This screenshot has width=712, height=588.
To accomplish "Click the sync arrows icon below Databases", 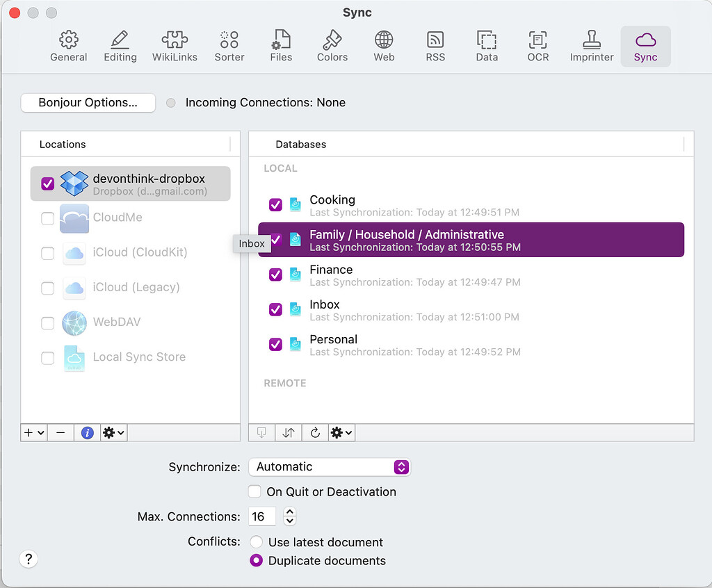I will (289, 432).
